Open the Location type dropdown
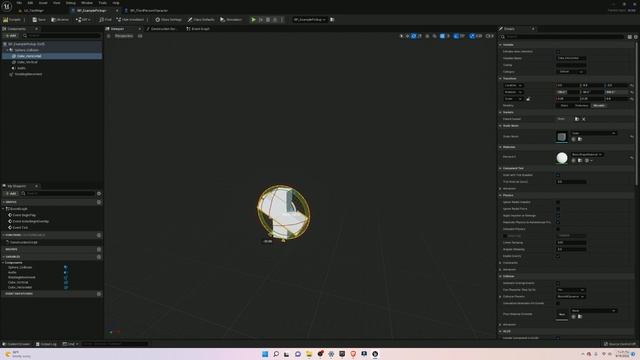 [x=513, y=85]
